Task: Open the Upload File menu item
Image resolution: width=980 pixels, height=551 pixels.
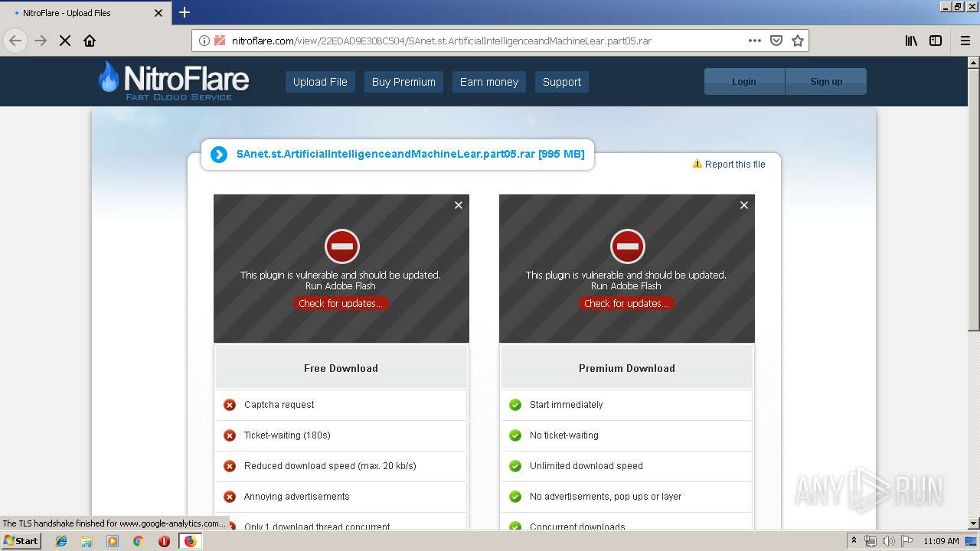Action: point(320,82)
